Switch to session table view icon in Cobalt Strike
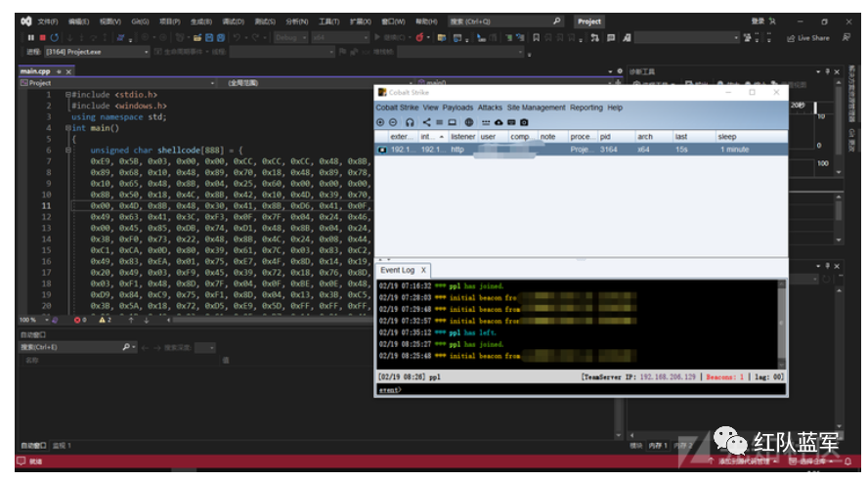 tap(439, 122)
